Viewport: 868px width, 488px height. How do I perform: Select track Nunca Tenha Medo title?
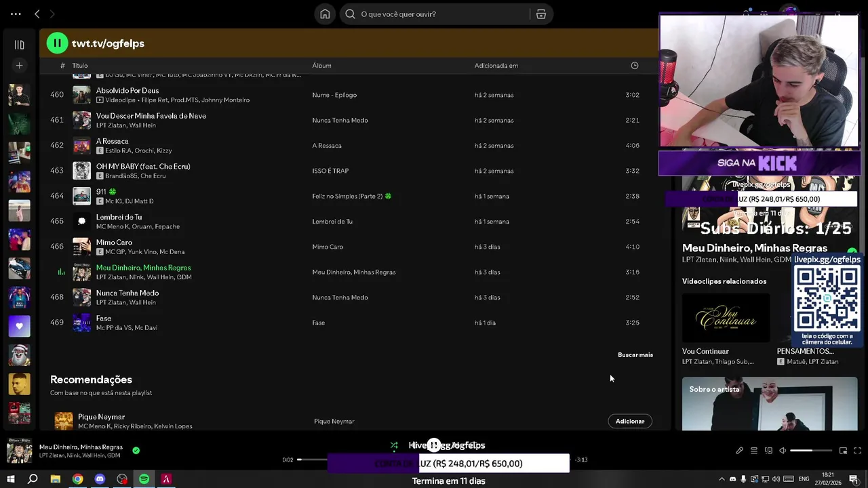coord(127,293)
